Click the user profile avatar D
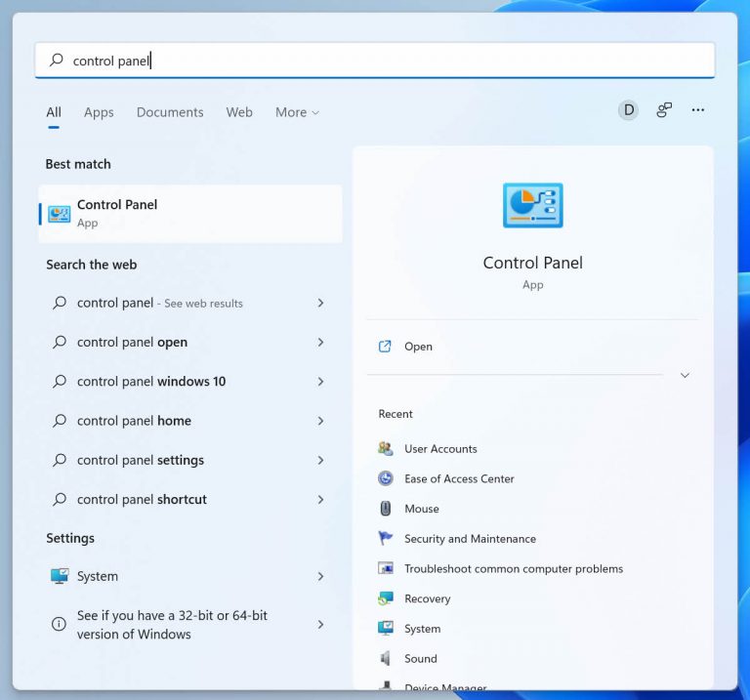750x700 pixels. pos(629,110)
